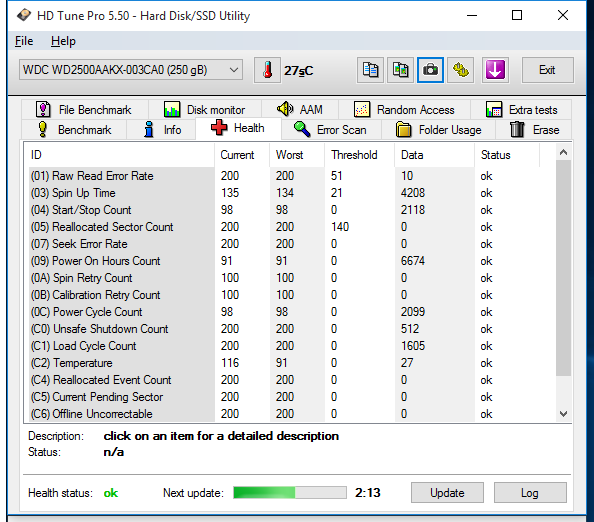This screenshot has width=594, height=522.
Task: Click the copy screenshot to clipboard icon
Action: point(400,70)
